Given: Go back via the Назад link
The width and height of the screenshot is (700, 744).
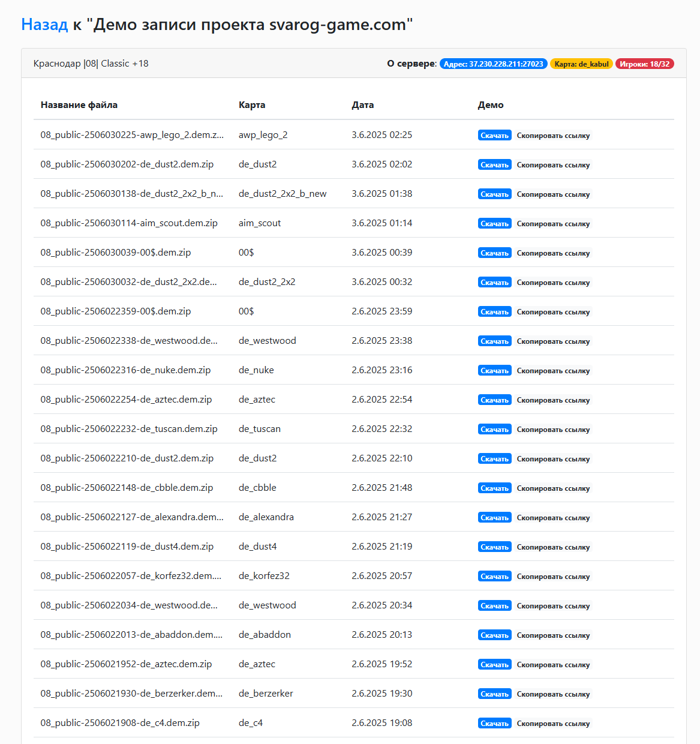Looking at the screenshot, I should (44, 25).
